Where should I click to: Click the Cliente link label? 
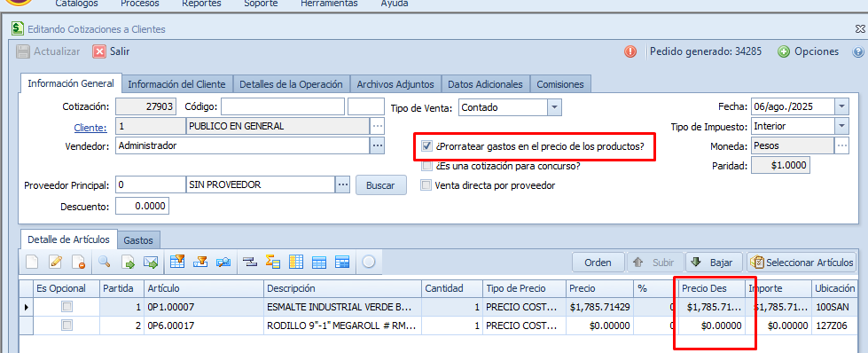point(90,128)
